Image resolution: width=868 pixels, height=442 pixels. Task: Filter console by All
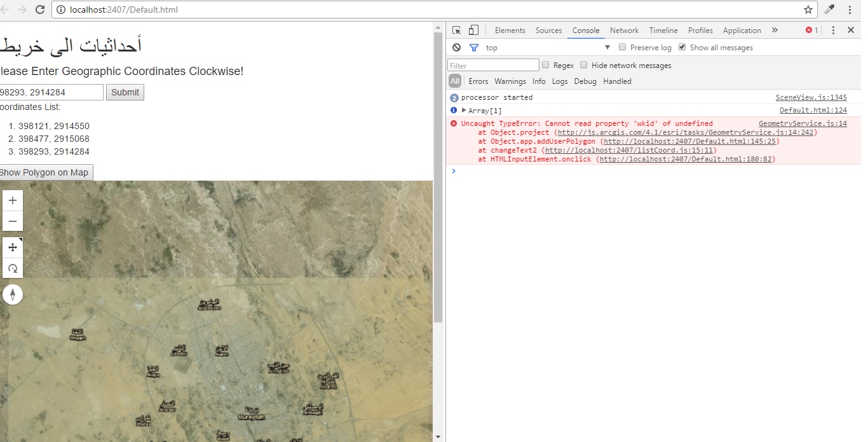(455, 81)
